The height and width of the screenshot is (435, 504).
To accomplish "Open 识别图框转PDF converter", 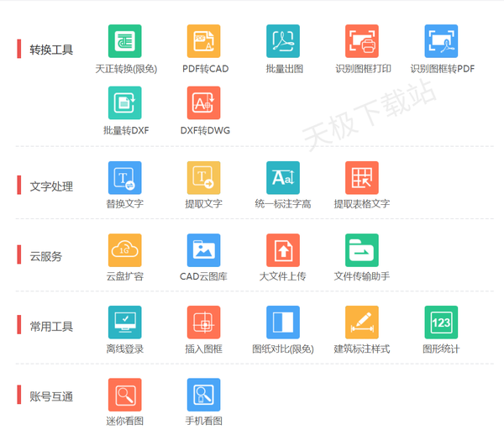I will pyautogui.click(x=441, y=41).
